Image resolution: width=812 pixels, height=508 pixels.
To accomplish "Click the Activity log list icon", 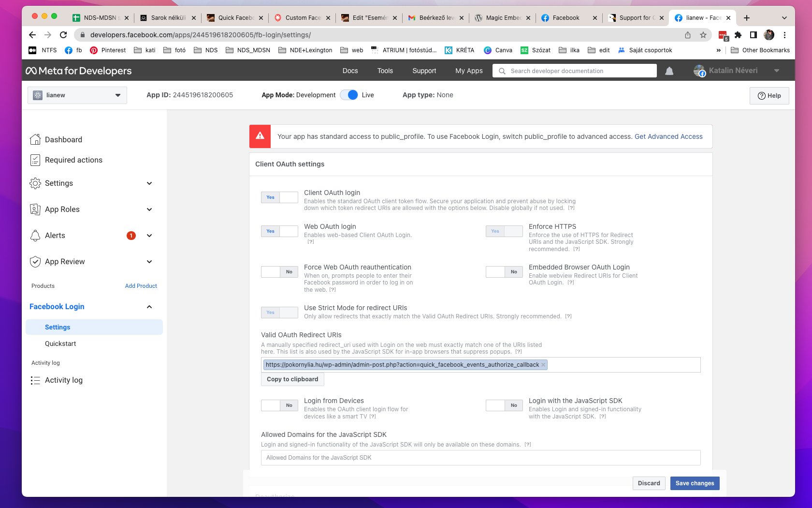I will tap(35, 380).
